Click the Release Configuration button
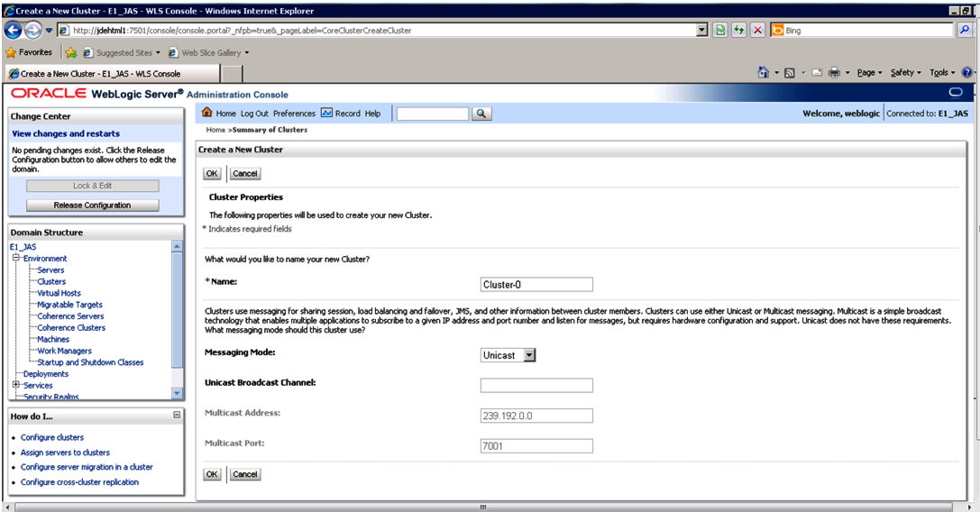980x512 pixels. click(x=93, y=205)
